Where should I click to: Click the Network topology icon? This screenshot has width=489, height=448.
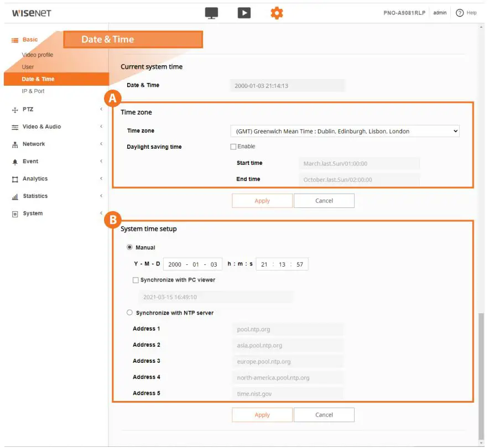pos(15,145)
